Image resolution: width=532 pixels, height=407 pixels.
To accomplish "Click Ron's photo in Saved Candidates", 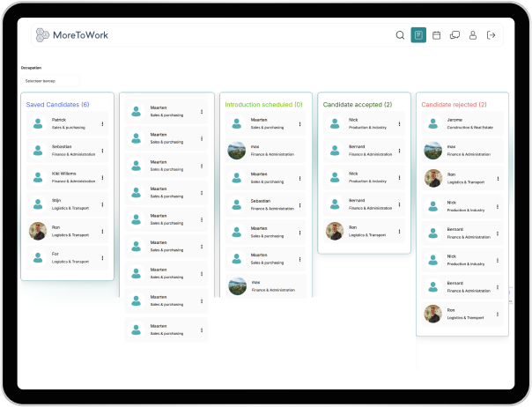I will [x=38, y=231].
